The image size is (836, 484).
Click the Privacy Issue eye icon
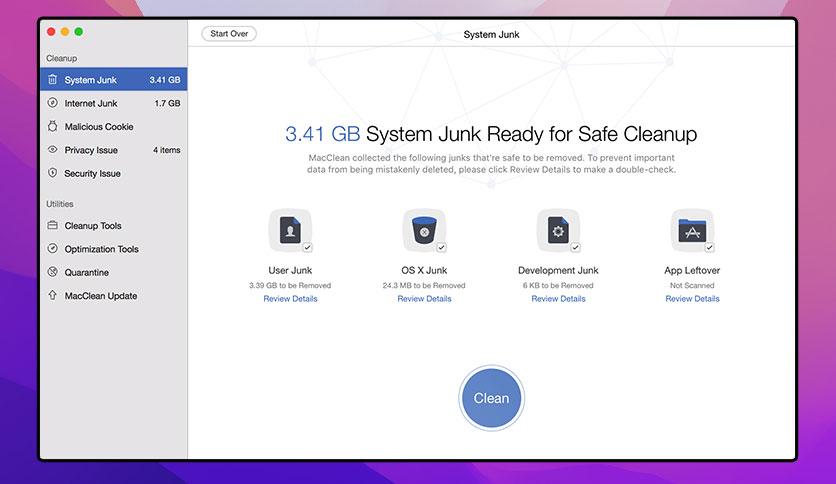pos(52,150)
